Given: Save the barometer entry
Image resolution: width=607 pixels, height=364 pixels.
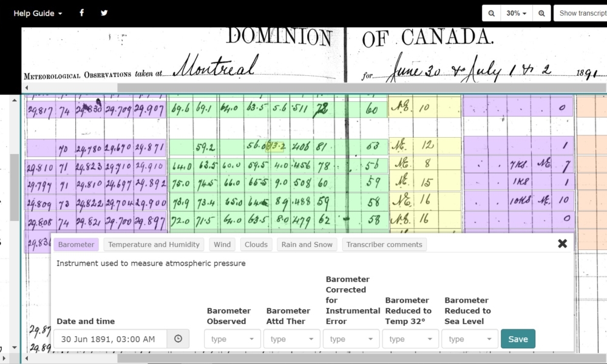Looking at the screenshot, I should pos(518,339).
